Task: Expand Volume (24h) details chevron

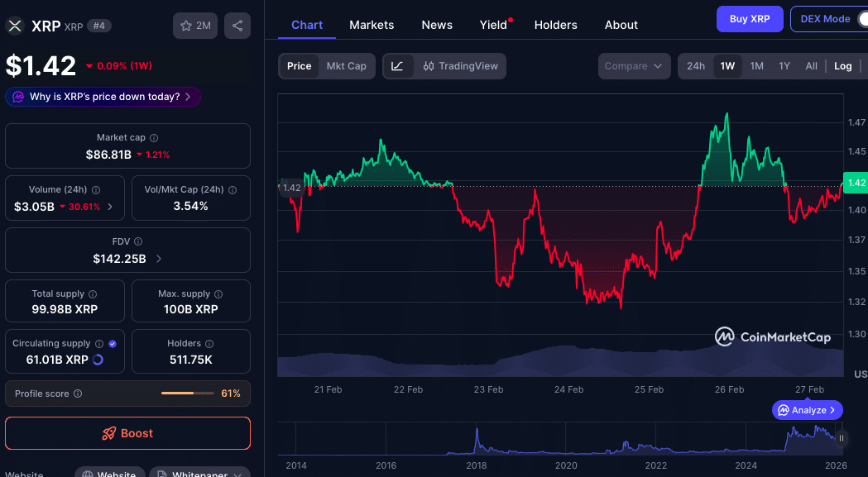Action: [110, 207]
